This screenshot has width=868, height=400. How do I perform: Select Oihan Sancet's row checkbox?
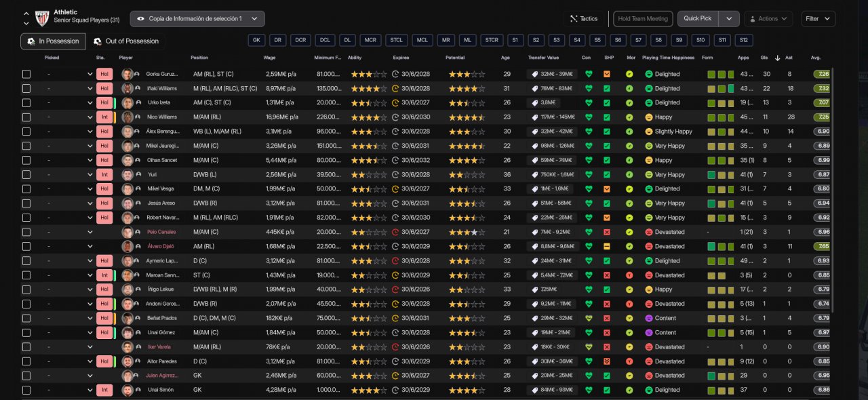(26, 161)
